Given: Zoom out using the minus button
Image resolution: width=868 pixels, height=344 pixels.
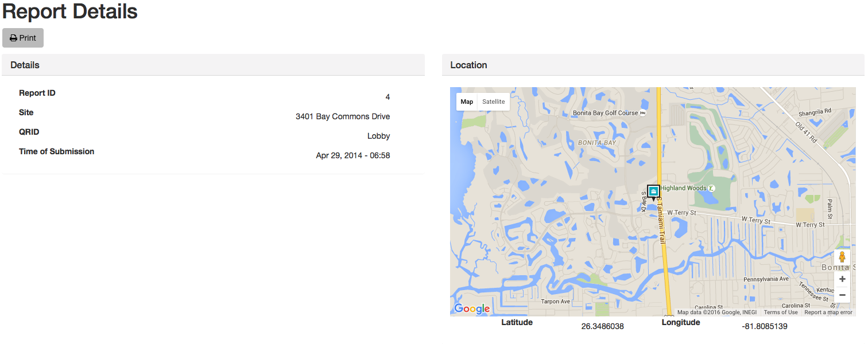Looking at the screenshot, I should [x=842, y=295].
